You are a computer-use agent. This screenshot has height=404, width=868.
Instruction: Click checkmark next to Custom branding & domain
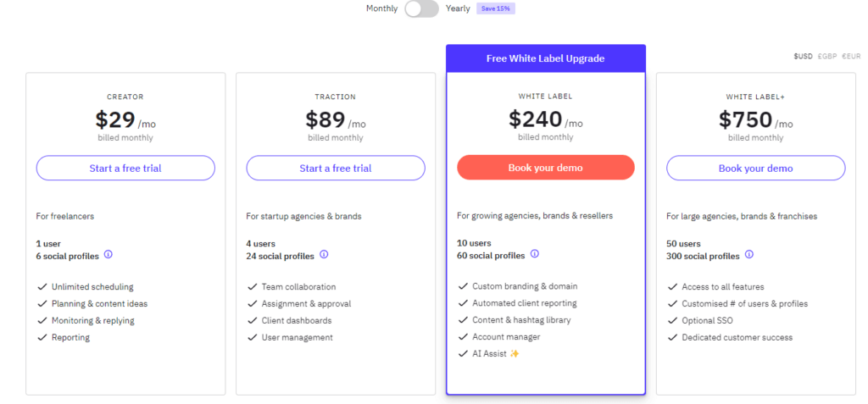coord(462,286)
